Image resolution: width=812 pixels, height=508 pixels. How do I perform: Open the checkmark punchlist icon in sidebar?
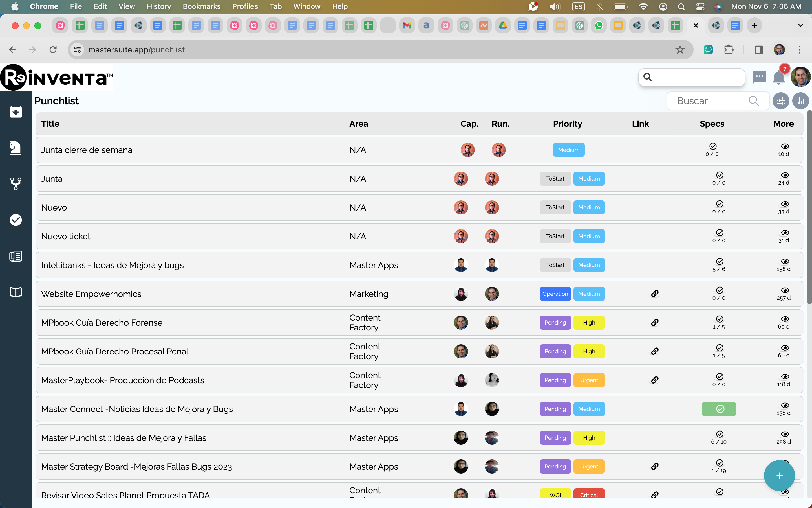coord(16,220)
